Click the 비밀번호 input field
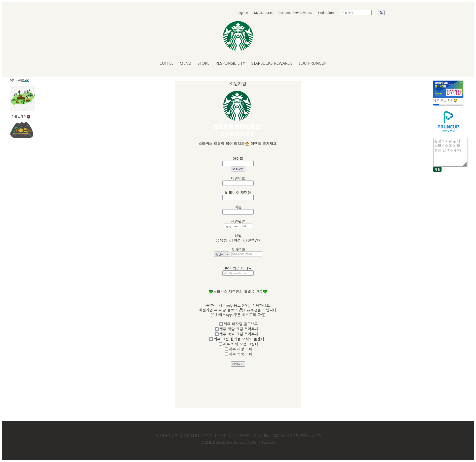476x462 pixels. tap(238, 183)
